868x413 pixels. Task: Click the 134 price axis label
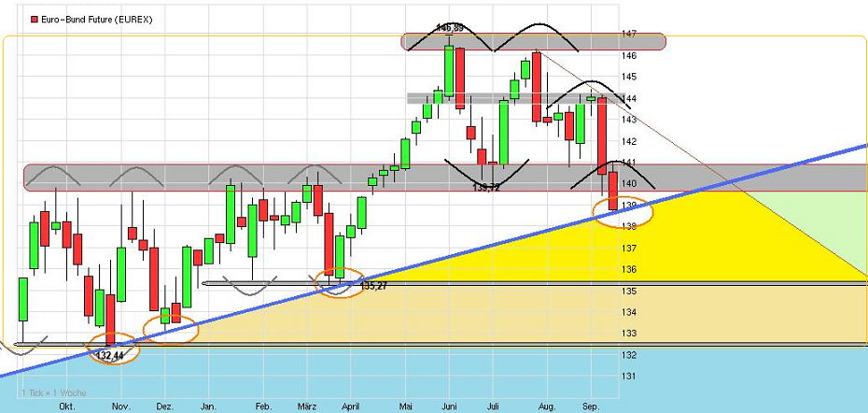(x=630, y=312)
